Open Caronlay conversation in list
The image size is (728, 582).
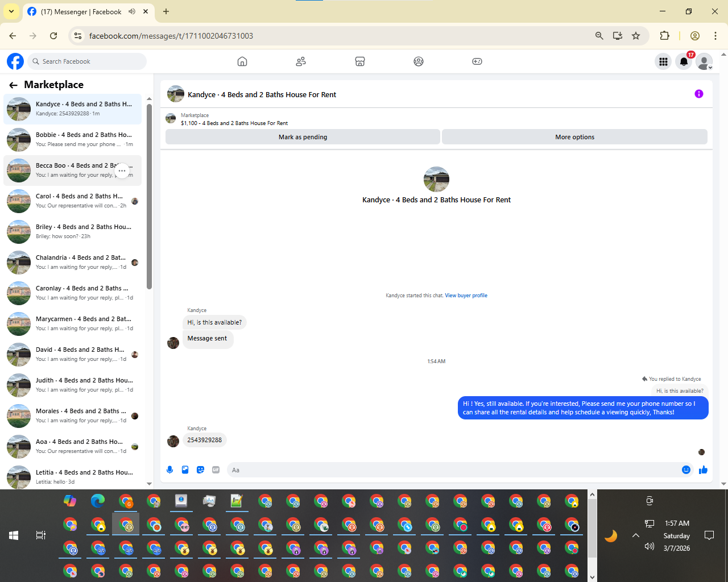click(72, 293)
